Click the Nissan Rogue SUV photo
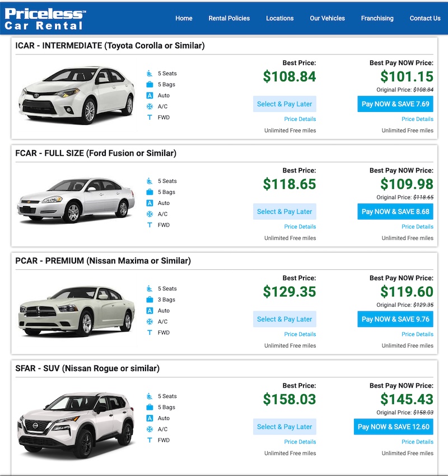This screenshot has height=476, width=448. tap(76, 424)
